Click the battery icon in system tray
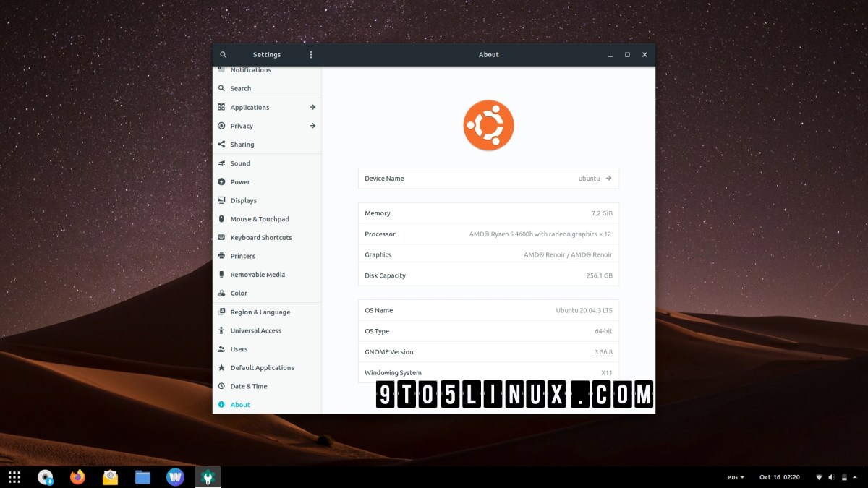Viewport: 868px width, 488px height. (843, 477)
